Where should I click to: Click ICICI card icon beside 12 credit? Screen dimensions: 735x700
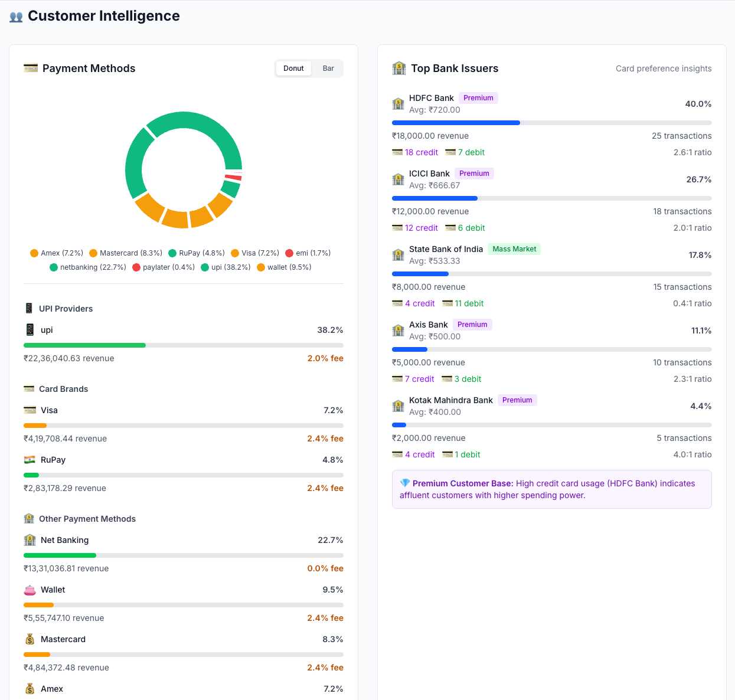[397, 228]
